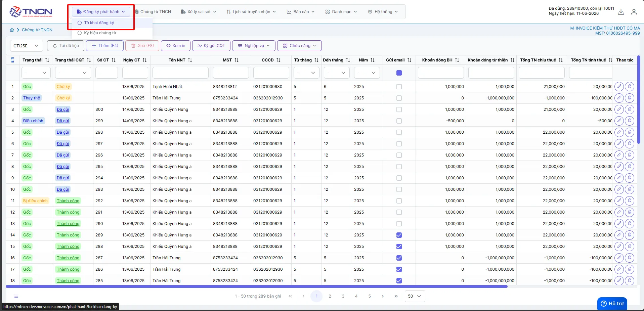Open the column list icon at bottom left
Viewport: 644px width, 311px height.
click(16, 296)
